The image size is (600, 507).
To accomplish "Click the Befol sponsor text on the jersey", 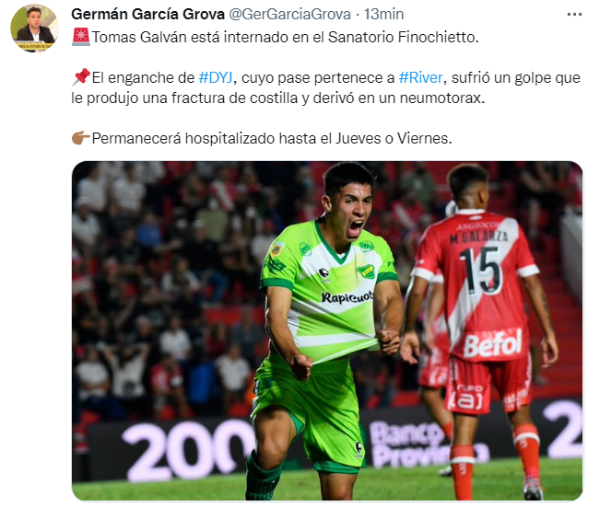I will [x=493, y=343].
